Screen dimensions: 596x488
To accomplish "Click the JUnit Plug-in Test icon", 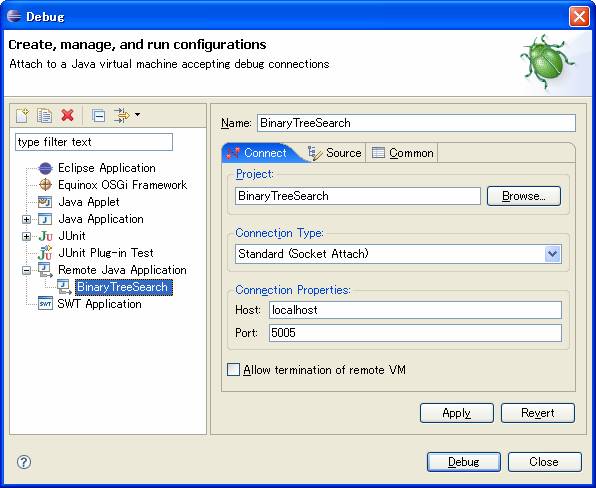I will [x=45, y=253].
